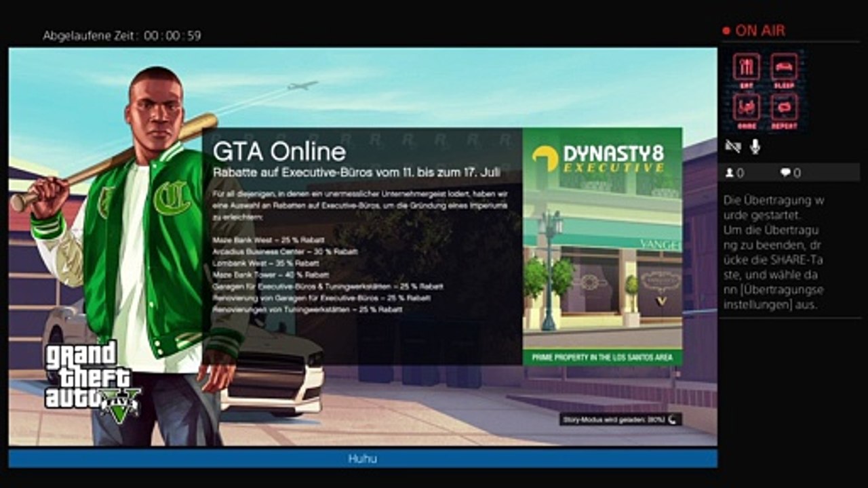Click the comment bubble count icon

point(785,173)
